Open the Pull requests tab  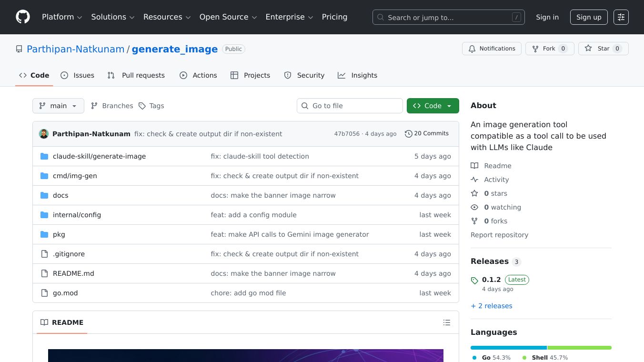tap(136, 75)
